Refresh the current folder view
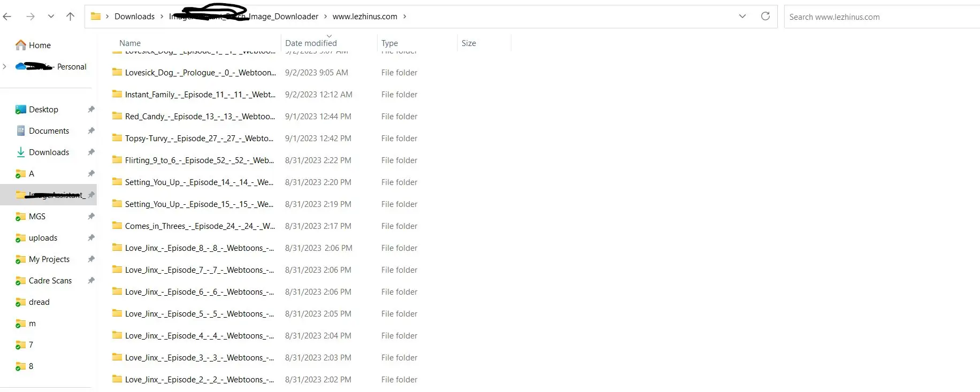Screen dimensions: 980x392 click(765, 16)
